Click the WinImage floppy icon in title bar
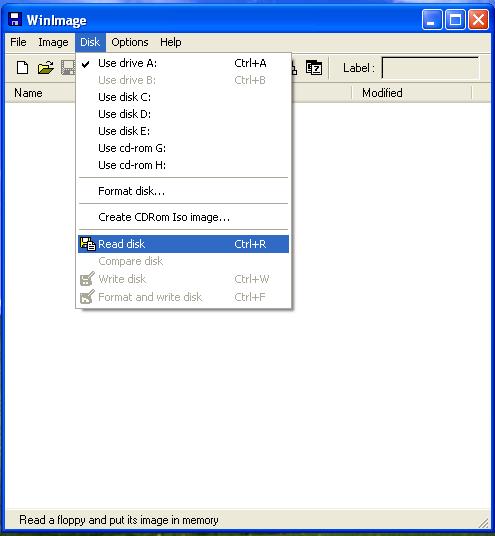The width and height of the screenshot is (495, 536). point(15,19)
